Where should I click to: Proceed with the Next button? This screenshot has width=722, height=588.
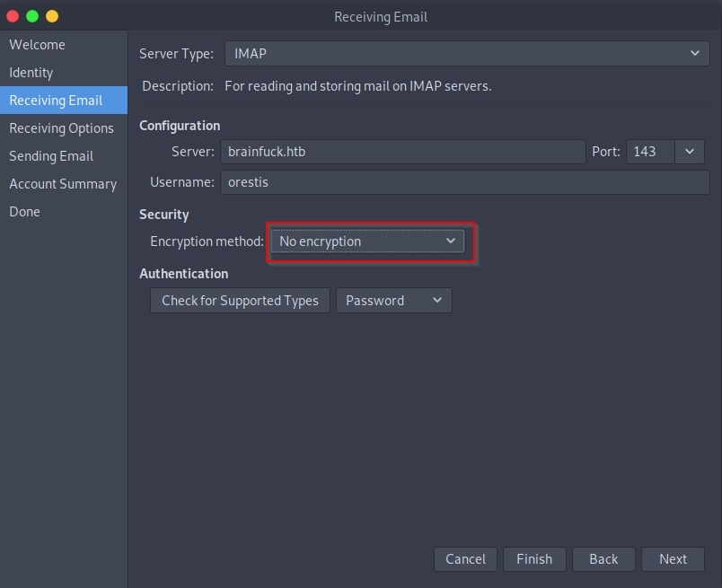click(x=673, y=558)
